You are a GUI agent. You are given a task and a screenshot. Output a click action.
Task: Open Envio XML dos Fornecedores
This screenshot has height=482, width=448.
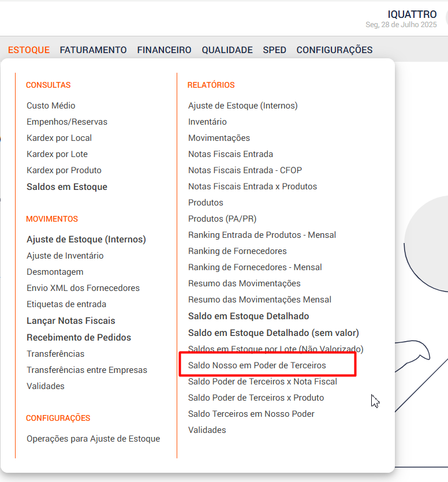[83, 287]
